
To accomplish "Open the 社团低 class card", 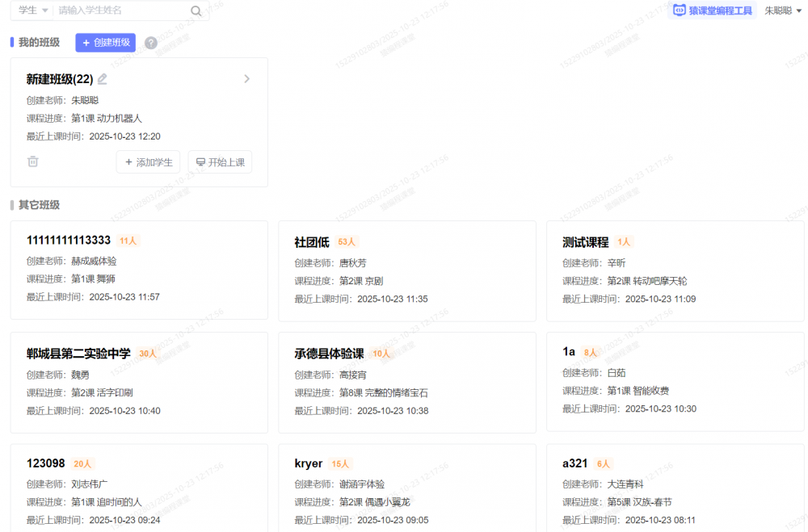I will pyautogui.click(x=406, y=270).
